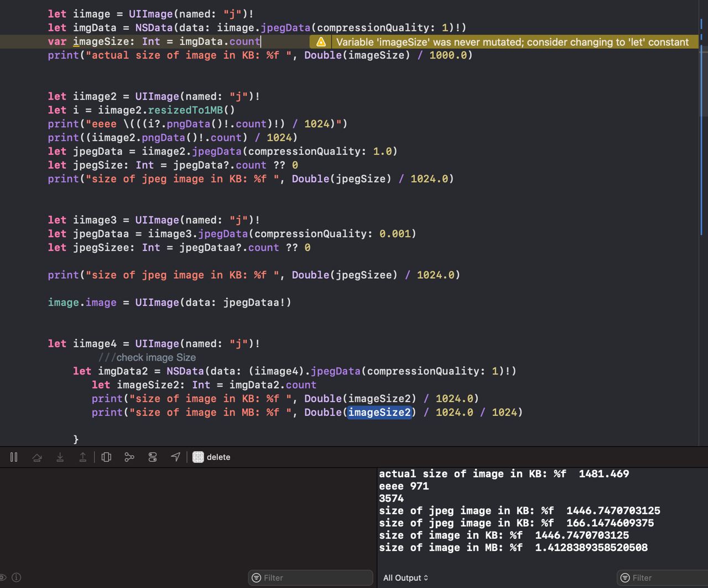Click the Step Over debug button
708x588 pixels.
coord(37,457)
